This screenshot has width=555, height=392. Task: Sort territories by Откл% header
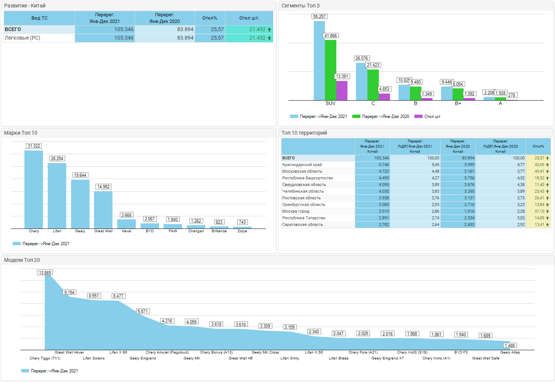538,146
